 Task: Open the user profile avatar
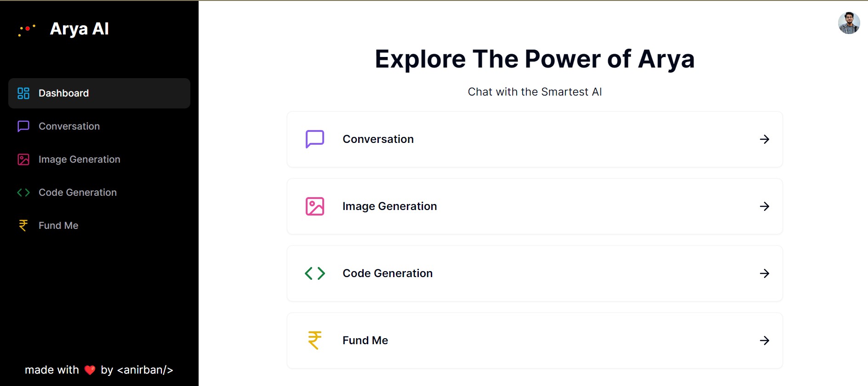pos(849,23)
